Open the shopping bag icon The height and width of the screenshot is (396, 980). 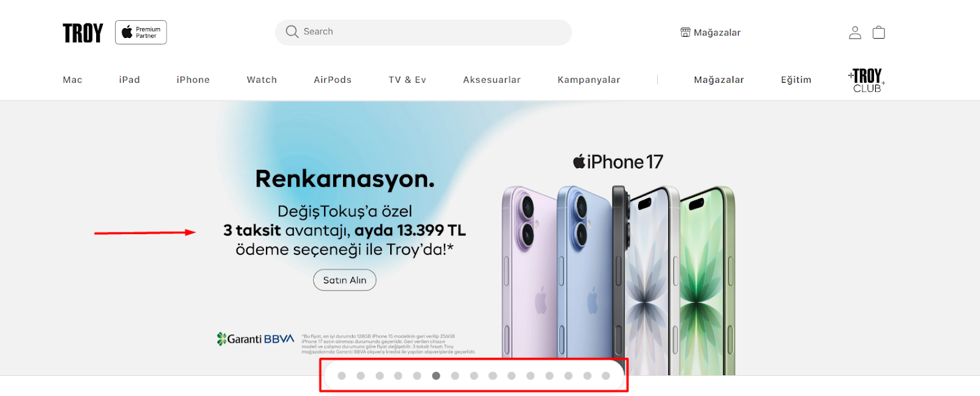click(878, 32)
